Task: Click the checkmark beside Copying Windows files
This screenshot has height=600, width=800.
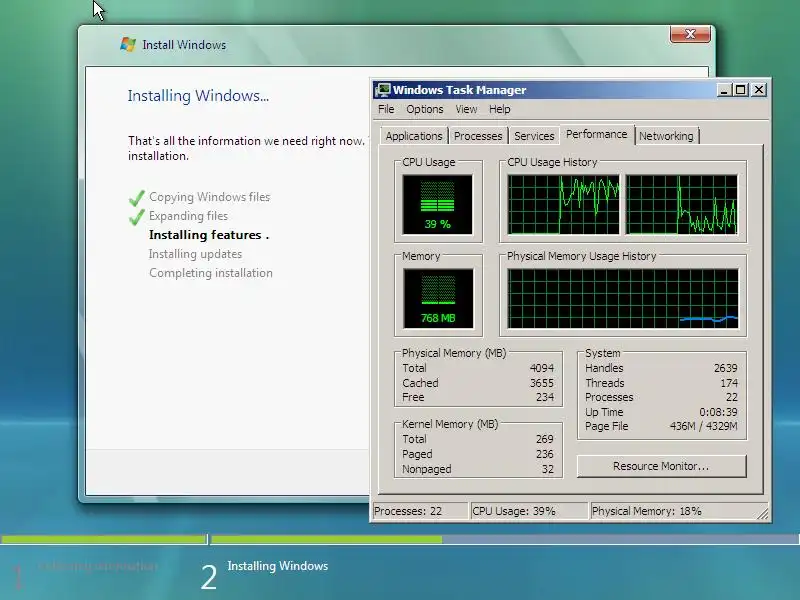Action: pyautogui.click(x=136, y=197)
